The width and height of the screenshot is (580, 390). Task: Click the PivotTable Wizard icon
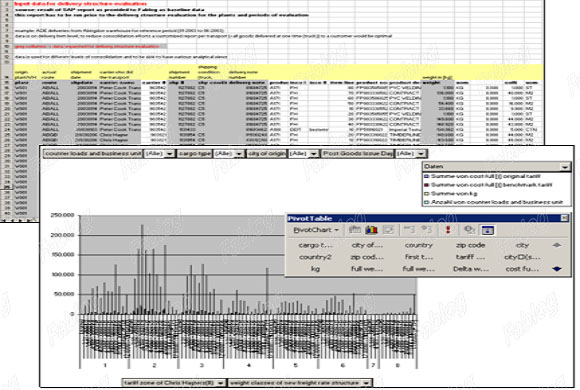click(x=388, y=230)
